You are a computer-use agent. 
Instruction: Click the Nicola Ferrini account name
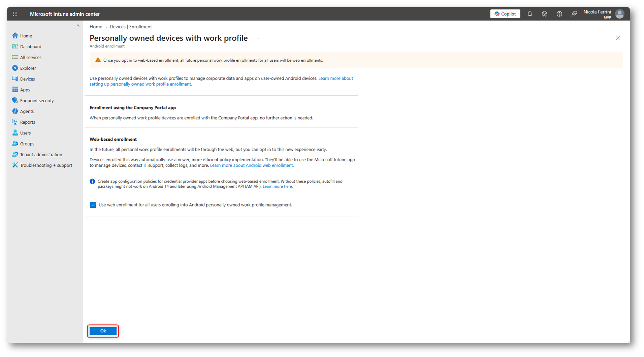[597, 12]
